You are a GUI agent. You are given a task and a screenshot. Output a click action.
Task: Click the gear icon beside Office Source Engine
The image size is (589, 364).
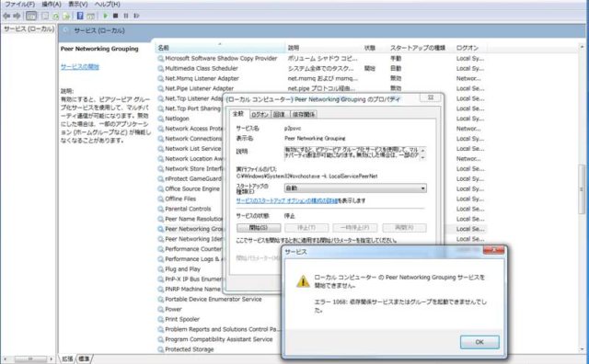click(161, 189)
